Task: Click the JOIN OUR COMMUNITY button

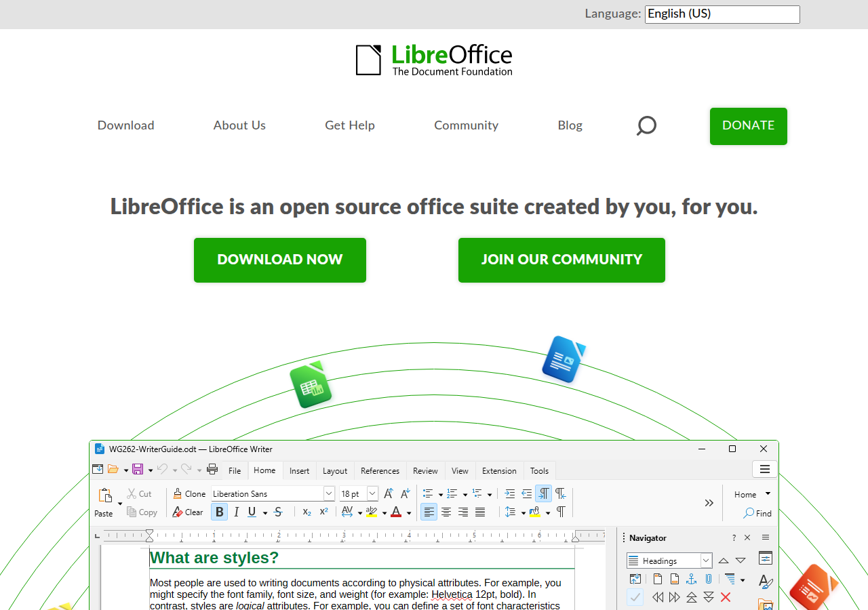Action: pos(561,260)
